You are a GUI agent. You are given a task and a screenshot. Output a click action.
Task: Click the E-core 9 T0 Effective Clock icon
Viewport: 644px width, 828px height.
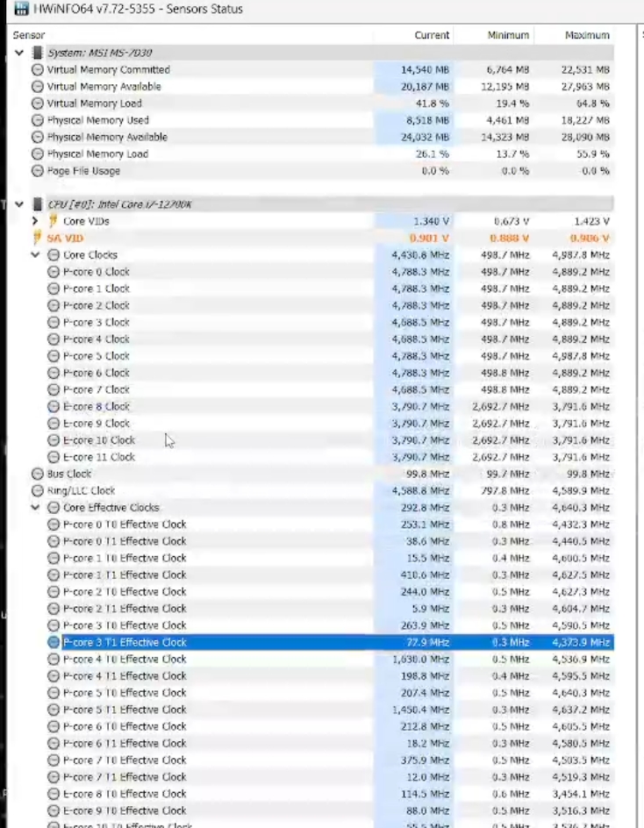click(54, 810)
